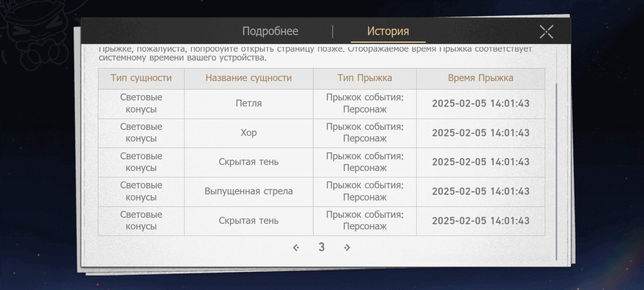Click the Название сущности column header
This screenshot has height=290, width=644.
[248, 78]
